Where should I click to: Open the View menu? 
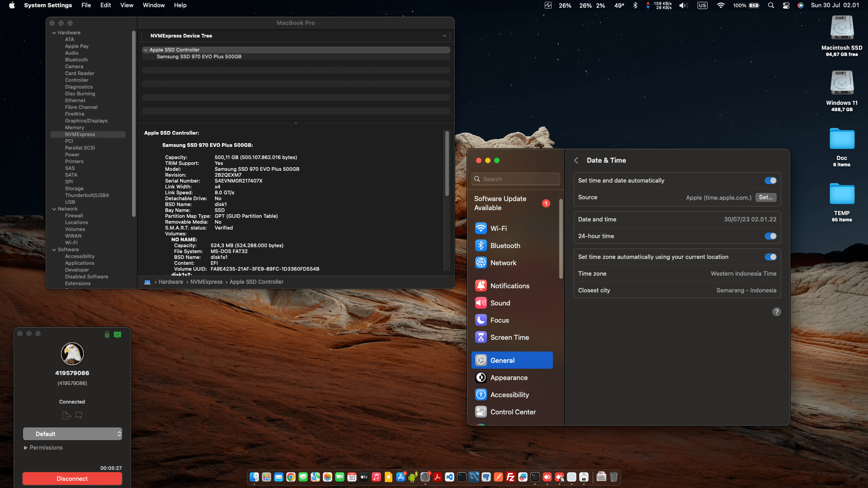click(x=127, y=5)
